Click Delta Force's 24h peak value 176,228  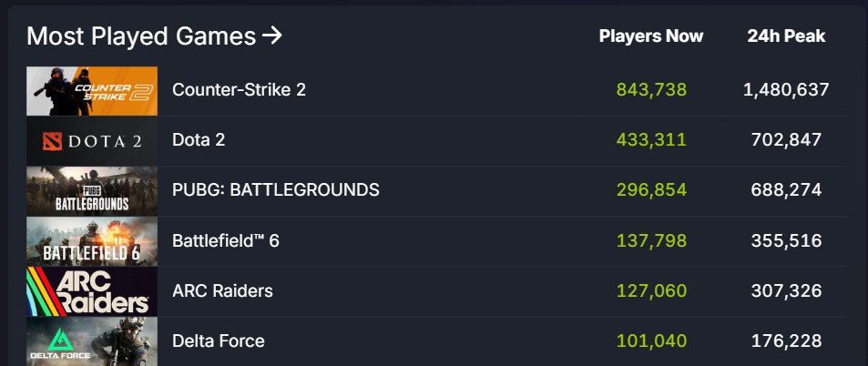click(x=786, y=341)
